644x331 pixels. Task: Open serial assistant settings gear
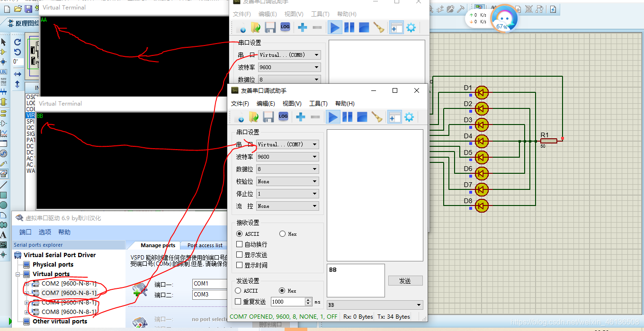409,116
